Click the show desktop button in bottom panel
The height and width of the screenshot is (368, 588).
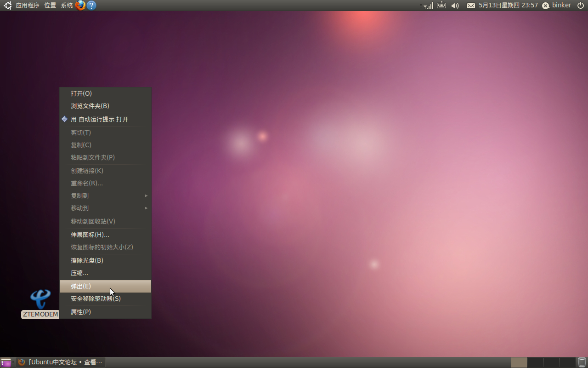coord(6,362)
